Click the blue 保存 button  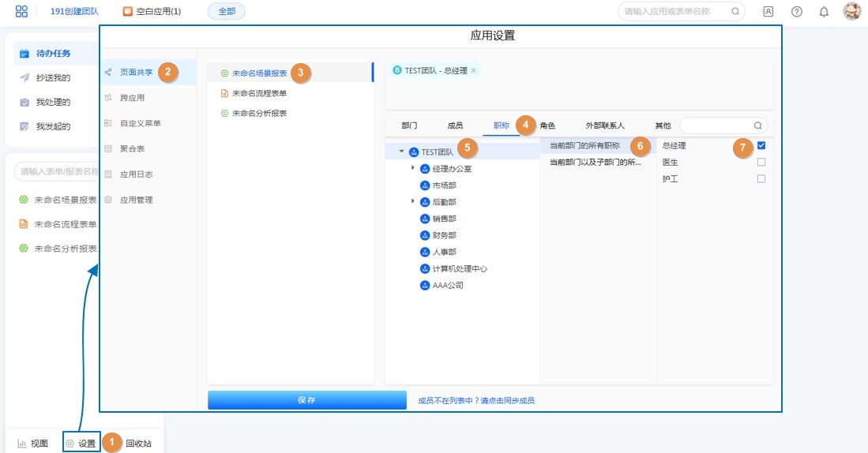tap(306, 400)
